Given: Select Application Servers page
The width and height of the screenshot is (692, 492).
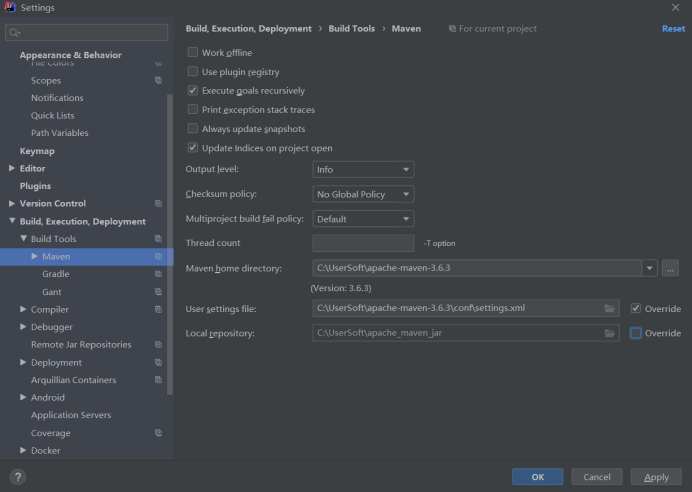Looking at the screenshot, I should tap(71, 415).
